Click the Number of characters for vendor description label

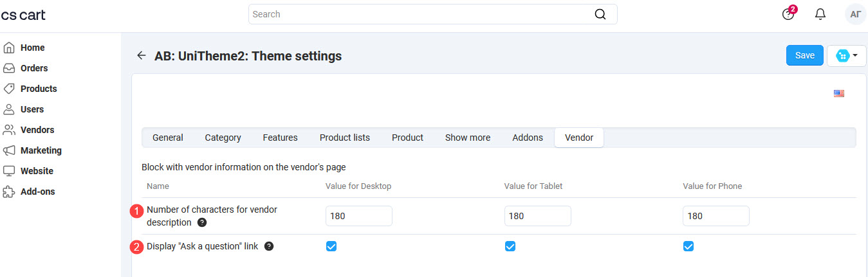point(212,216)
